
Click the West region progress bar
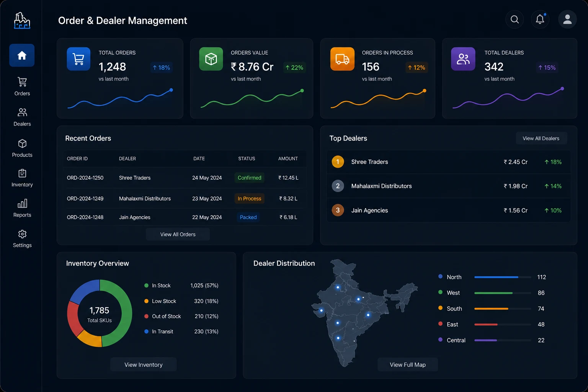tap(503, 293)
